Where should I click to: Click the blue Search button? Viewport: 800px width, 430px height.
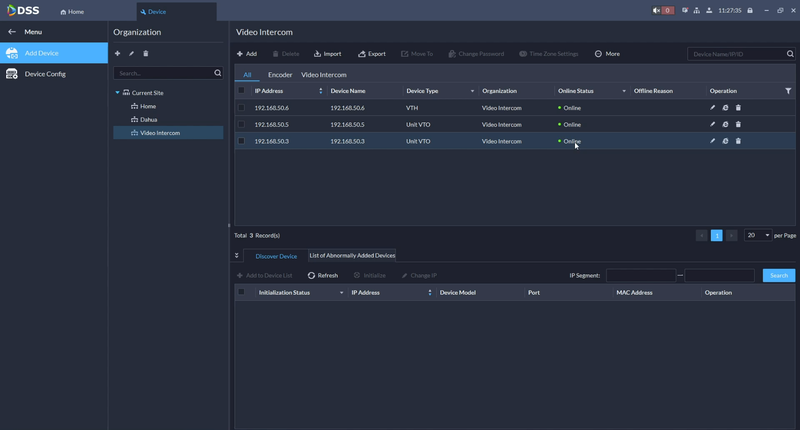click(x=778, y=275)
